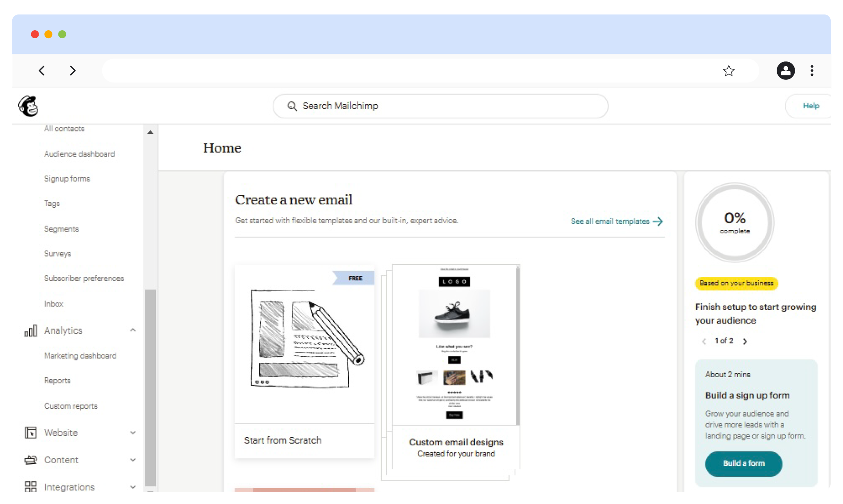Click the Mailchimp monkey logo

tap(28, 106)
